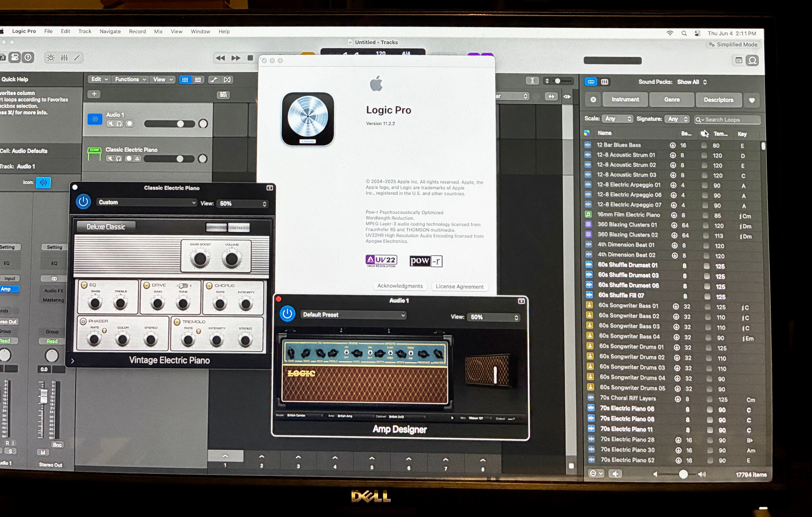Change View 50% size in Classic Electric Piano window
The image size is (812, 517).
pos(242,203)
